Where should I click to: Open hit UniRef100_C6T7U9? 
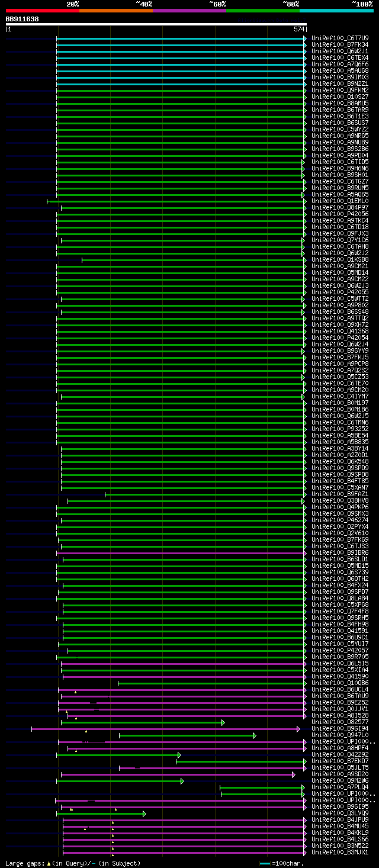pos(340,38)
